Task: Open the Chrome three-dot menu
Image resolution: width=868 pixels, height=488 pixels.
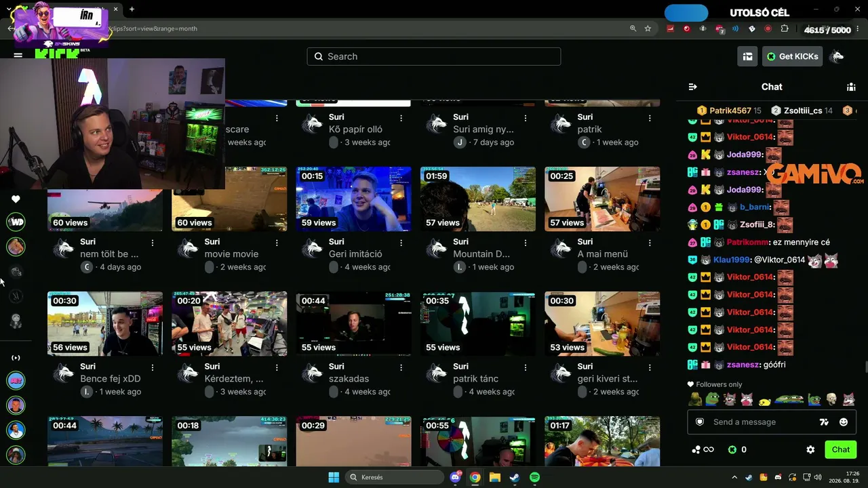Action: point(859,28)
